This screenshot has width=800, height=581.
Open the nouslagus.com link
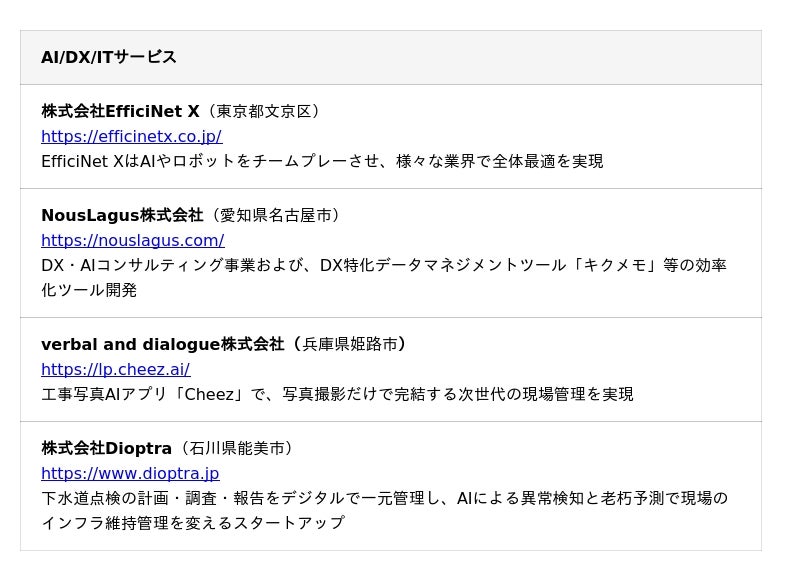(x=132, y=240)
